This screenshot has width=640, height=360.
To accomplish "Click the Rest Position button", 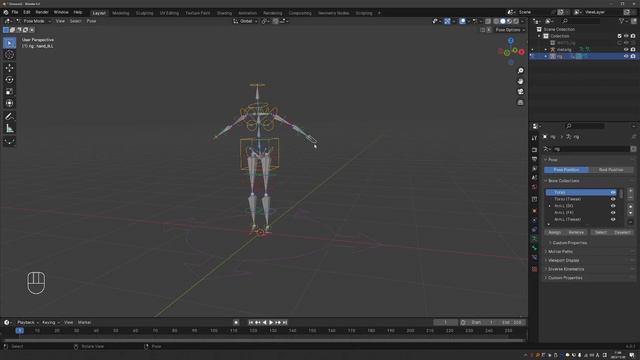I will 611,170.
